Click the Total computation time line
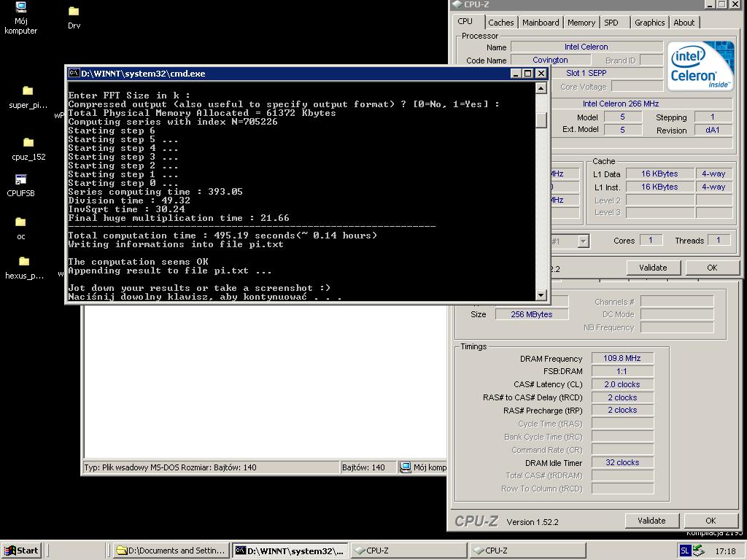The image size is (747, 560). coord(222,236)
